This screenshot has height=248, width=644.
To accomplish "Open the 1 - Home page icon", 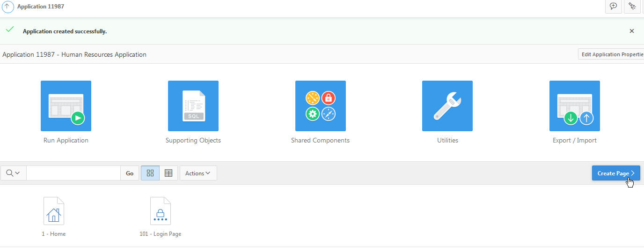I will pos(54,211).
